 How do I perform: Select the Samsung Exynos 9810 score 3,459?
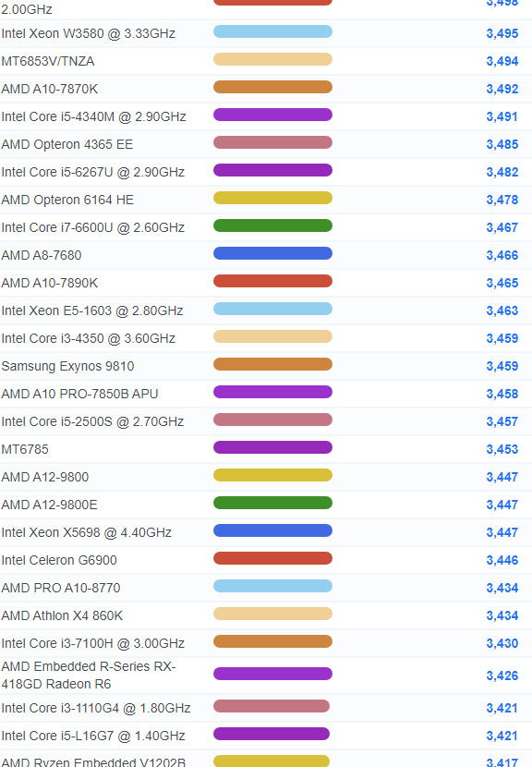[x=502, y=366]
